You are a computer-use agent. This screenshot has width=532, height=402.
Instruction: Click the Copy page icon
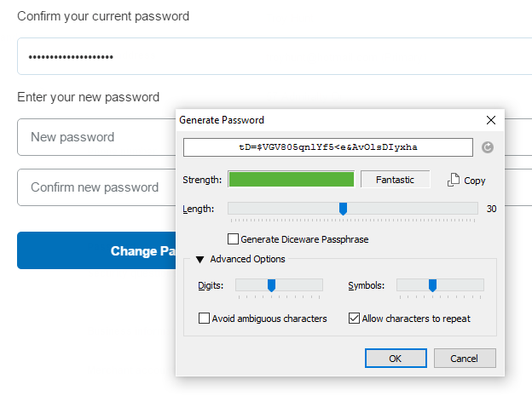pos(454,180)
